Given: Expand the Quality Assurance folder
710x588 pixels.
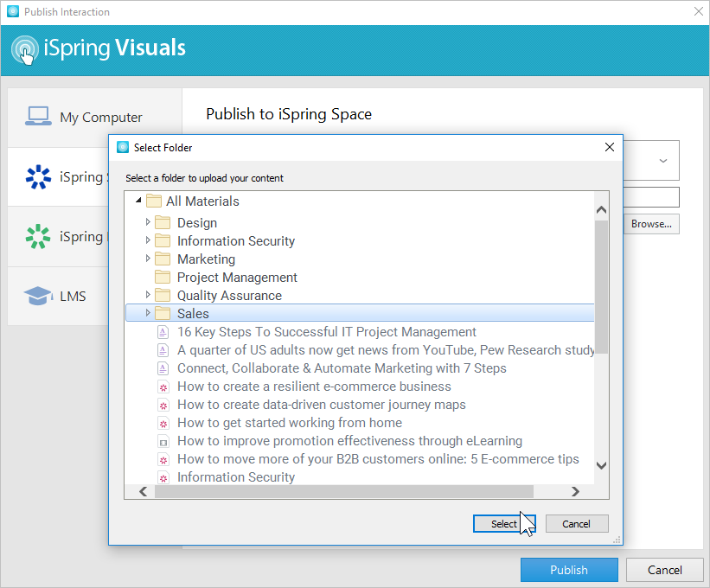Looking at the screenshot, I should click(148, 294).
